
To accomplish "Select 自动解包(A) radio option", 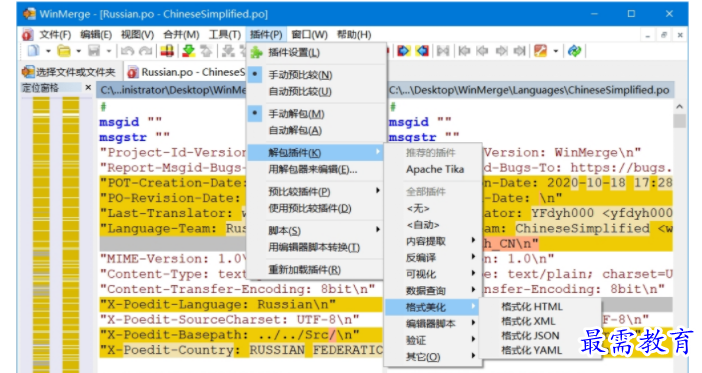I will (316, 130).
